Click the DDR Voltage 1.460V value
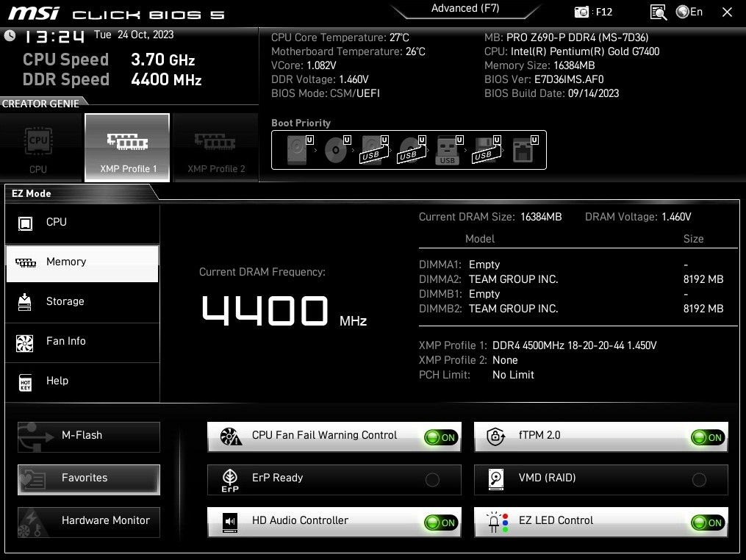Viewport: 746px width, 560px height. 354,79
